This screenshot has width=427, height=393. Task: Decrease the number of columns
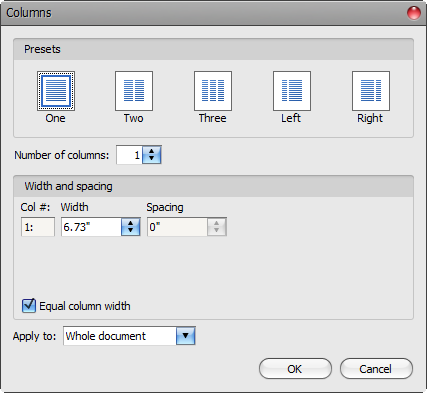tap(152, 159)
